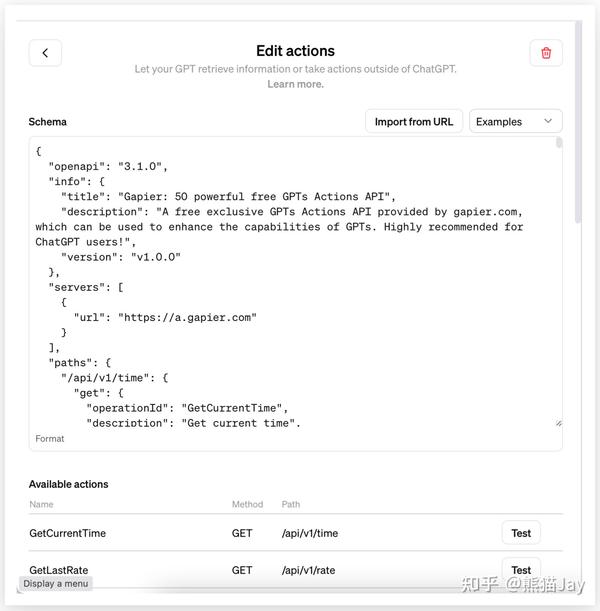600x611 pixels.
Task: Click the Name column header
Action: pyautogui.click(x=41, y=505)
